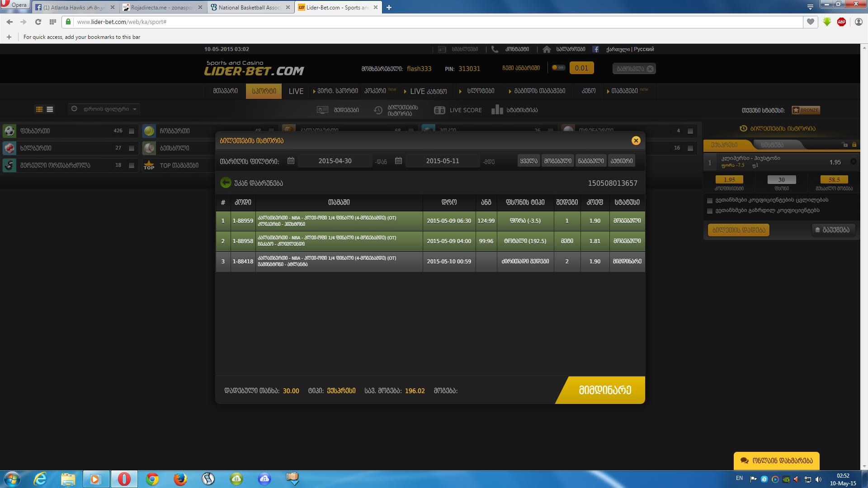This screenshot has height=488, width=868.
Task: Open LIVE SCORE scoreboard icon
Action: click(439, 110)
